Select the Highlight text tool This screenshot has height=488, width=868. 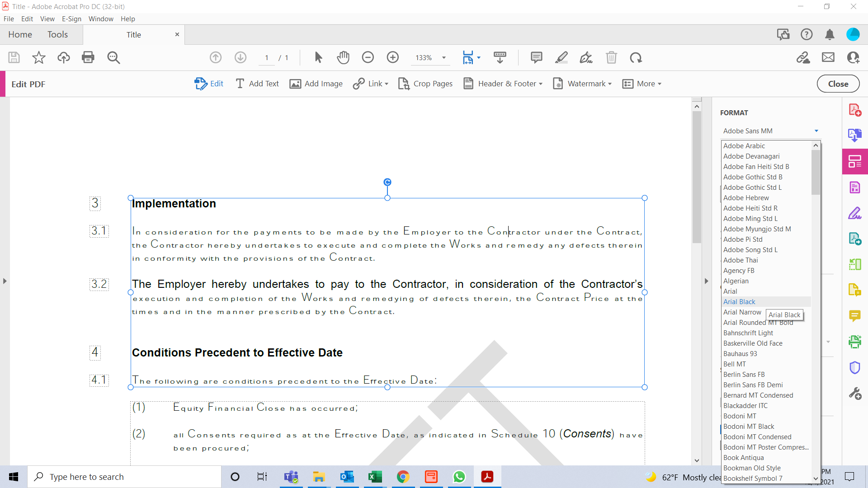561,57
